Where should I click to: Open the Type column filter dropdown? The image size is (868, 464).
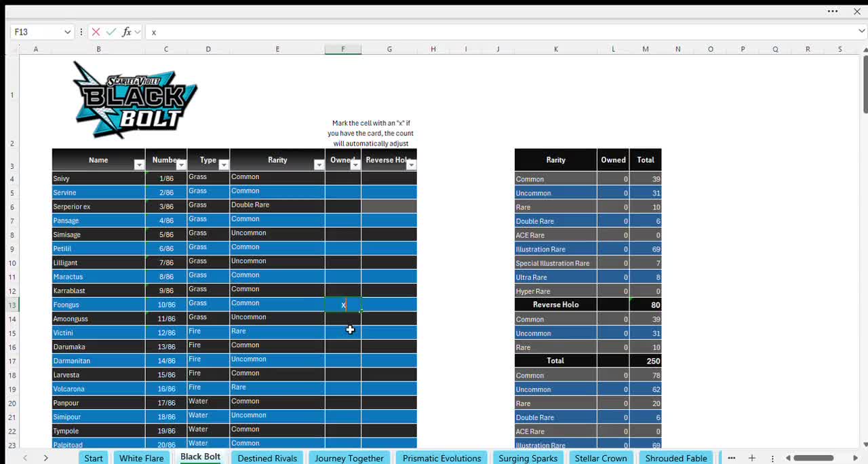[224, 165]
